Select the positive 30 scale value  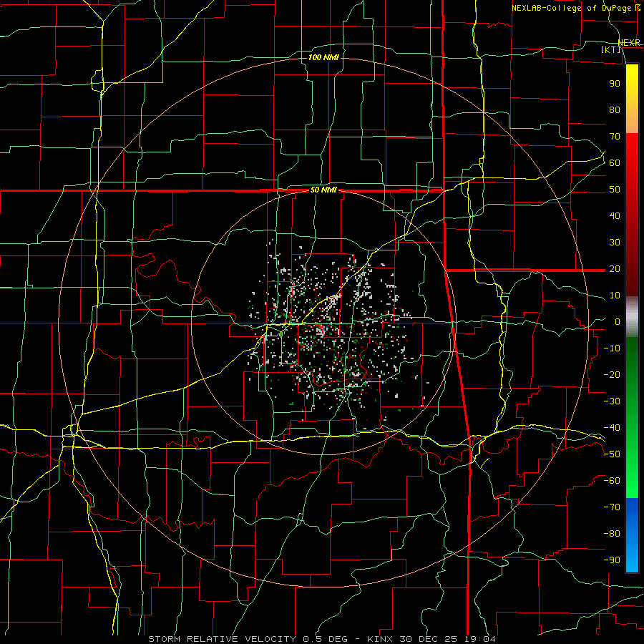pos(615,243)
